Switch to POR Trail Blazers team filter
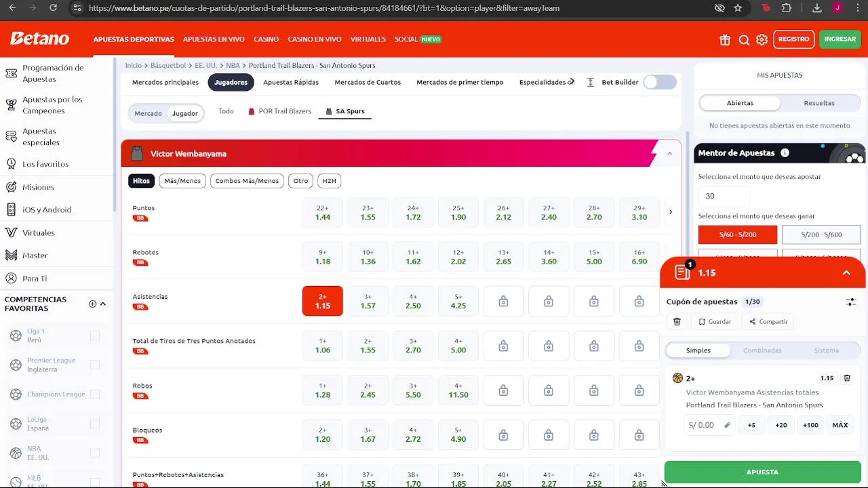The height and width of the screenshot is (488, 868). pyautogui.click(x=279, y=111)
